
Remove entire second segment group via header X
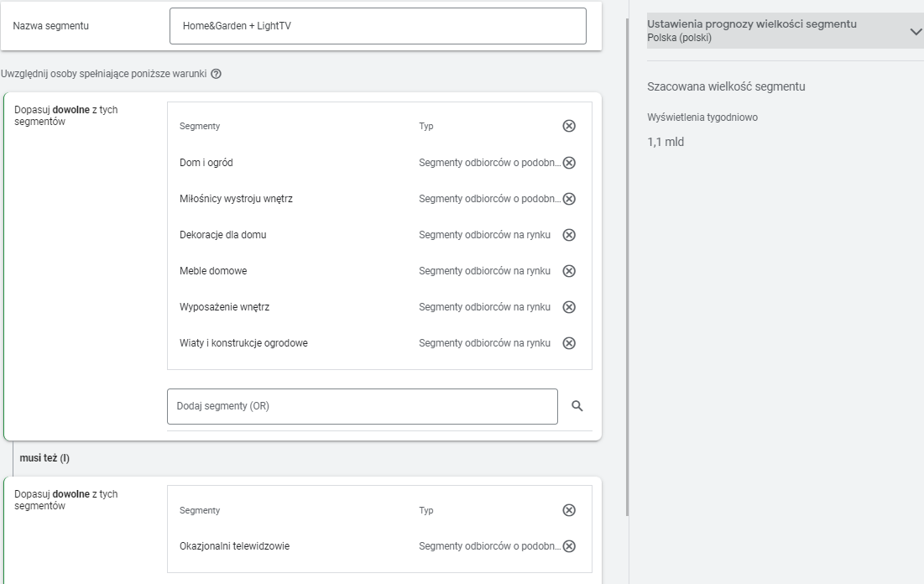(569, 510)
